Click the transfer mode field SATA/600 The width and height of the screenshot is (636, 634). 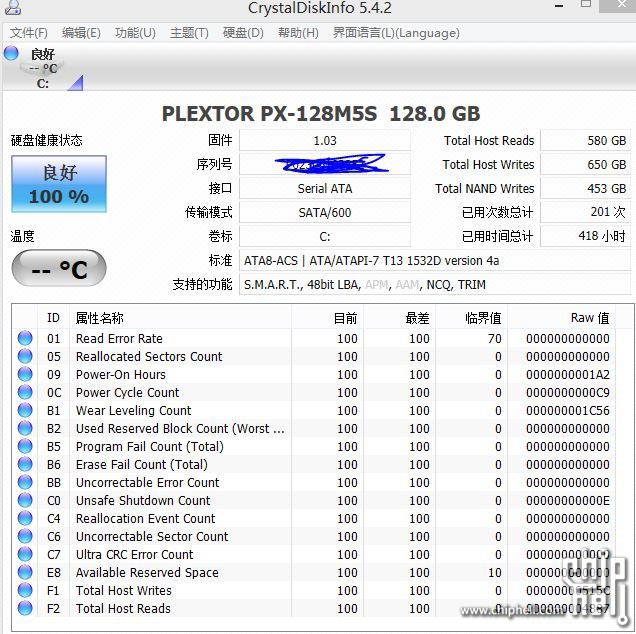[x=324, y=213]
